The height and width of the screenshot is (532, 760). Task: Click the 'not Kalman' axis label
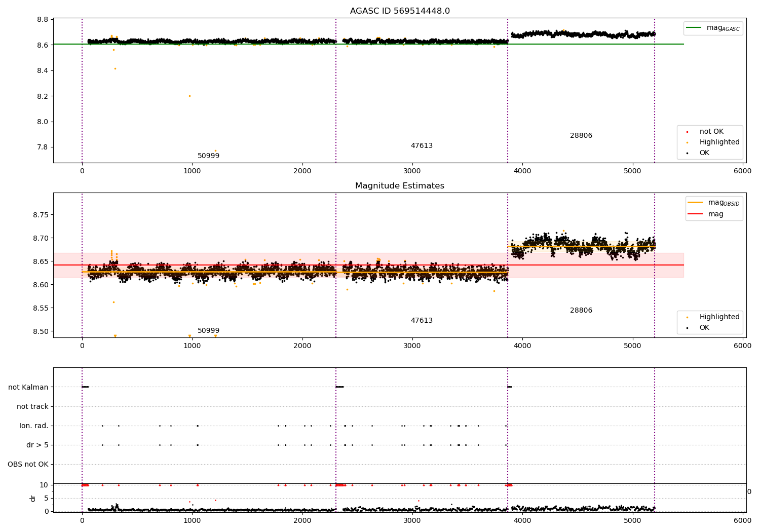coord(28,387)
